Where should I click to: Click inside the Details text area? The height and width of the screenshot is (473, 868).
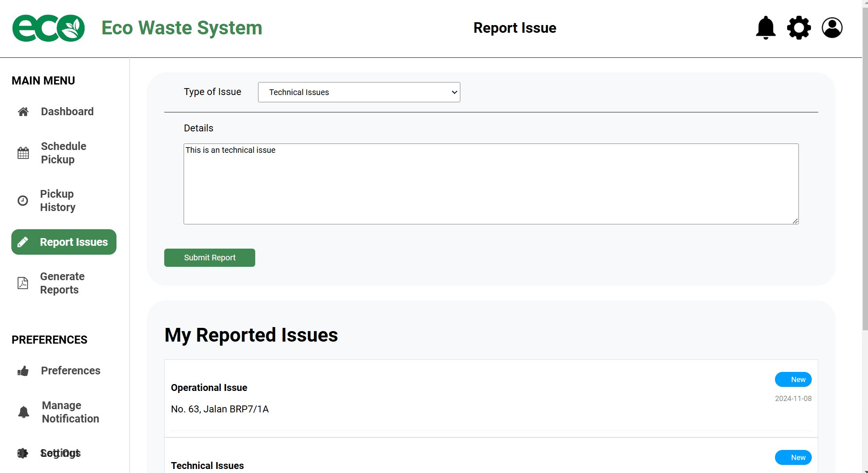click(x=491, y=184)
